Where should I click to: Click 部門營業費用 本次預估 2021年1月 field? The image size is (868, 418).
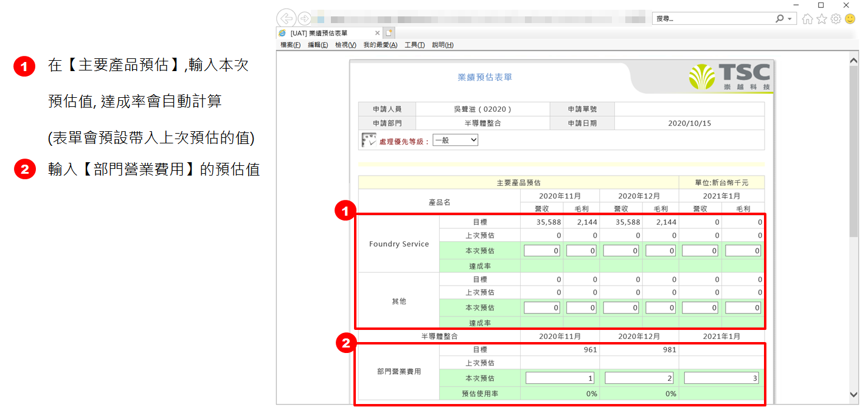point(721,379)
